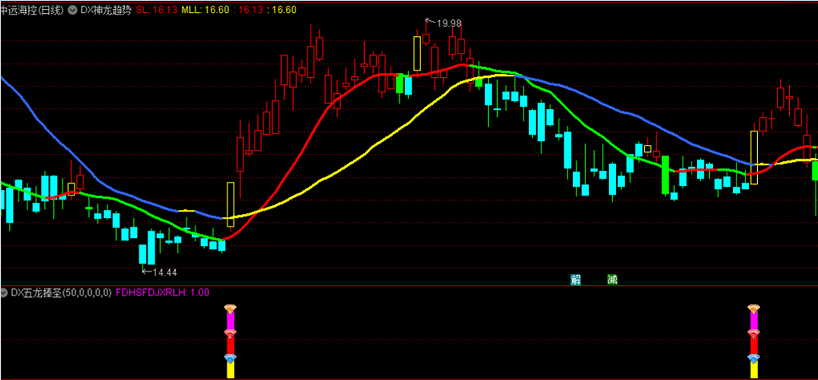Click the magenta segment of first signal bar
This screenshot has height=380, width=818.
coord(230,321)
